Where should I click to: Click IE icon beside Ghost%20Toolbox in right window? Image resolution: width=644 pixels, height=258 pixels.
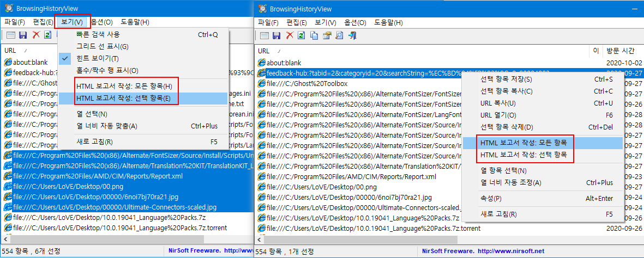(x=262, y=83)
